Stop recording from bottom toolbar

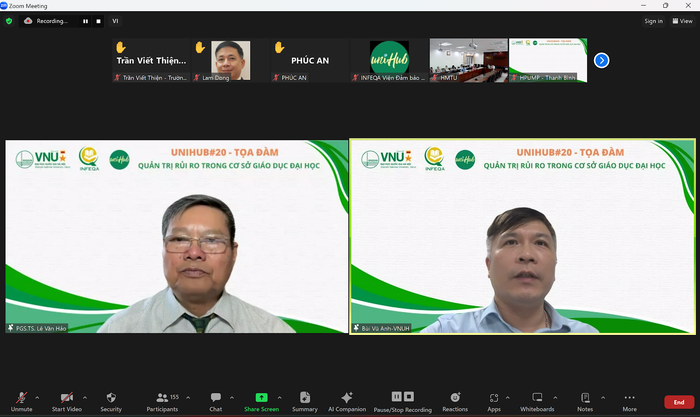point(409,396)
